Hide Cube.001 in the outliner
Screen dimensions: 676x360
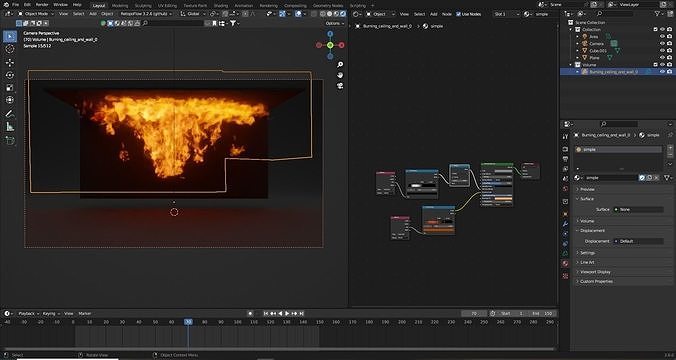(x=662, y=50)
